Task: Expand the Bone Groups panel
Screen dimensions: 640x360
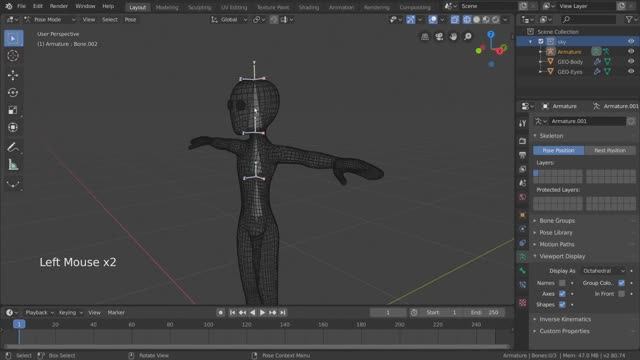Action: pyautogui.click(x=557, y=221)
